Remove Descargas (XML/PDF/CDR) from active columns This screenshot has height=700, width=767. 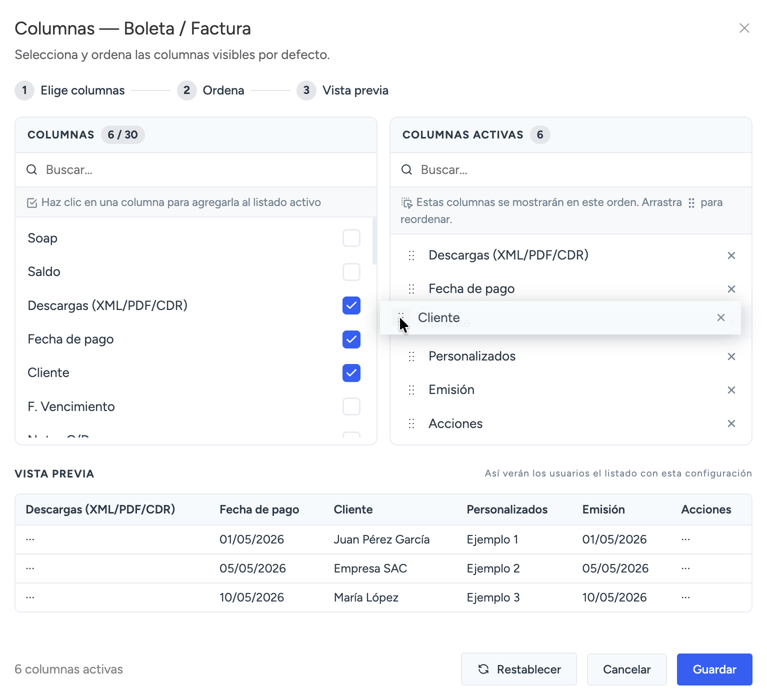coord(731,255)
